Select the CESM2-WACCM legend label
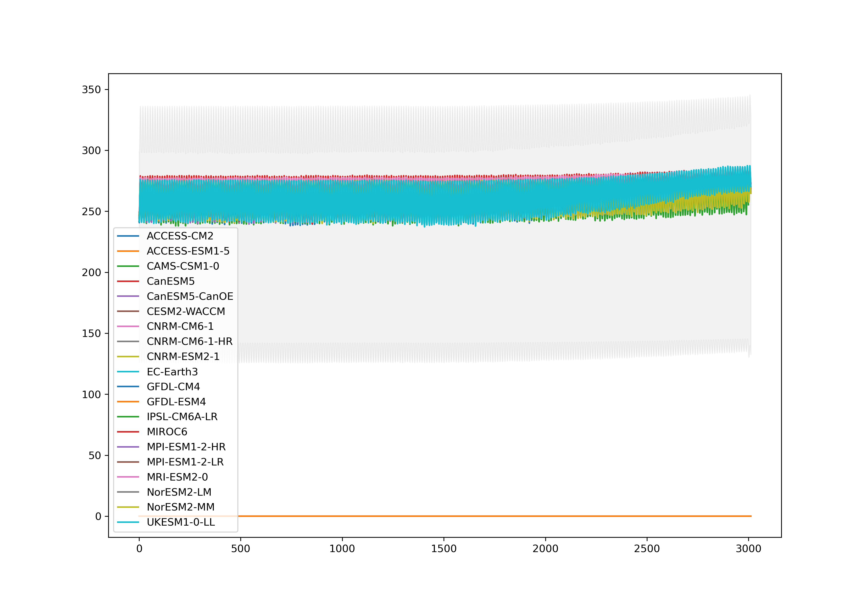Viewport: 868px width, 614px height. (x=186, y=311)
